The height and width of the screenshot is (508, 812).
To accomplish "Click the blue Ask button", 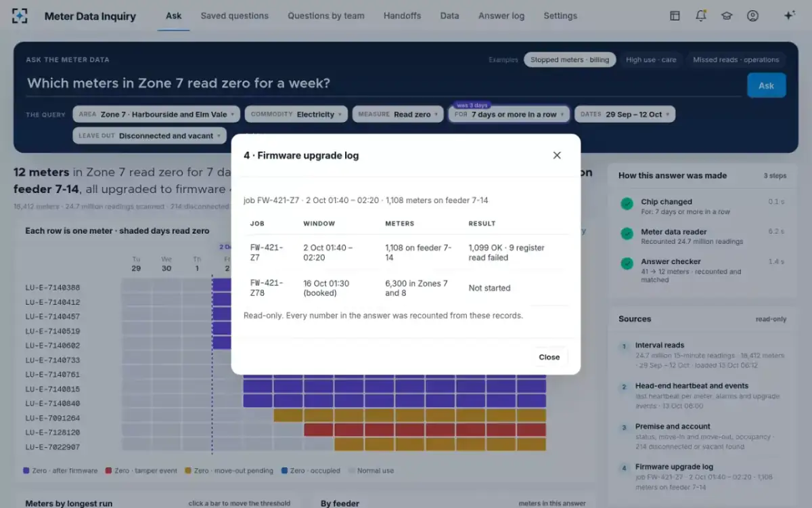I will (x=766, y=85).
